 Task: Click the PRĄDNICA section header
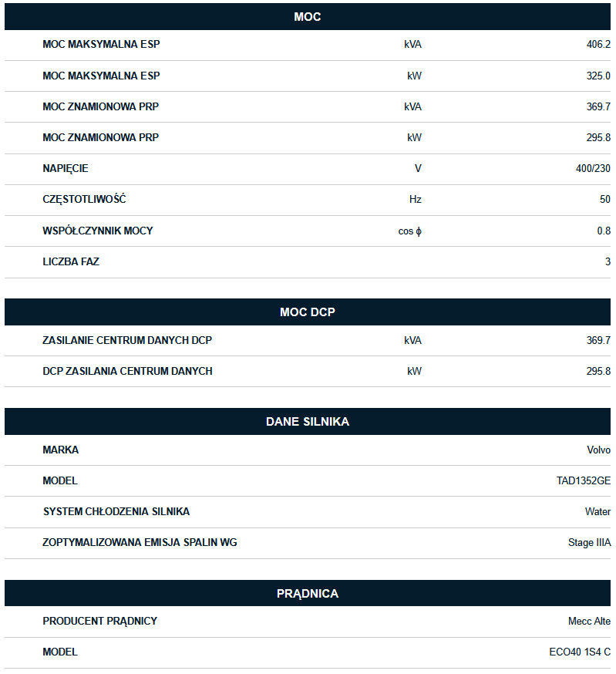point(308,594)
